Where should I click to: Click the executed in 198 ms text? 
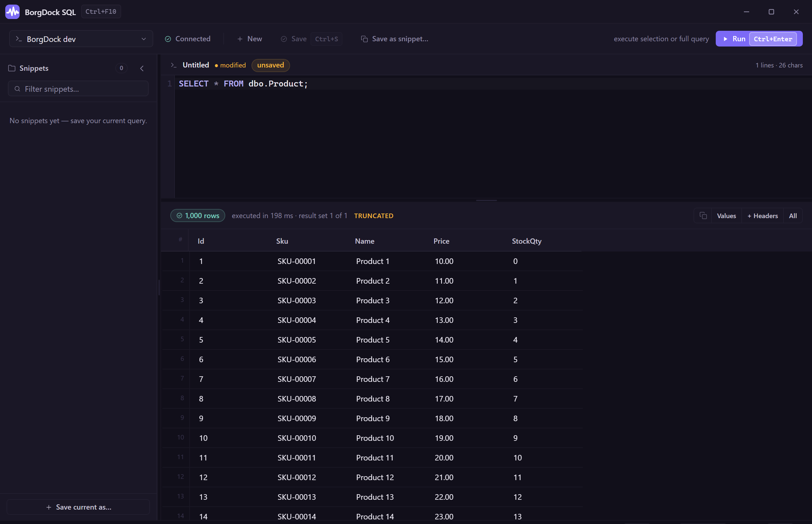(x=262, y=216)
